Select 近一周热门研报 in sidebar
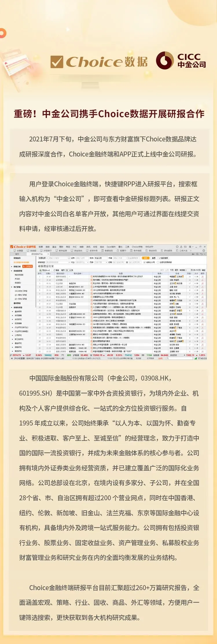The width and height of the screenshot is (217, 644). 21,294
